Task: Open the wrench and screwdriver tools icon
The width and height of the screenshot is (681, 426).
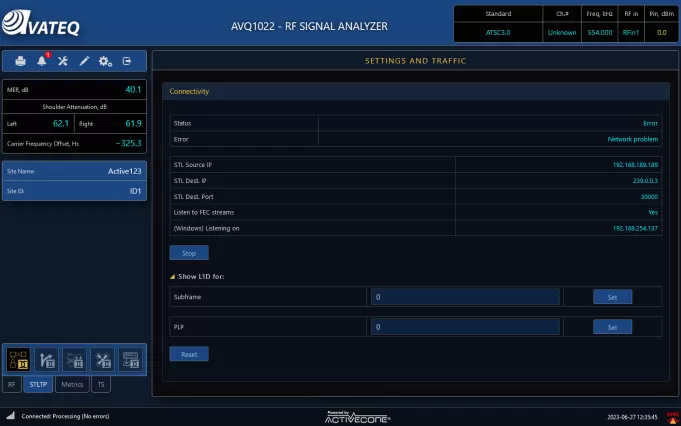Action: [63, 61]
